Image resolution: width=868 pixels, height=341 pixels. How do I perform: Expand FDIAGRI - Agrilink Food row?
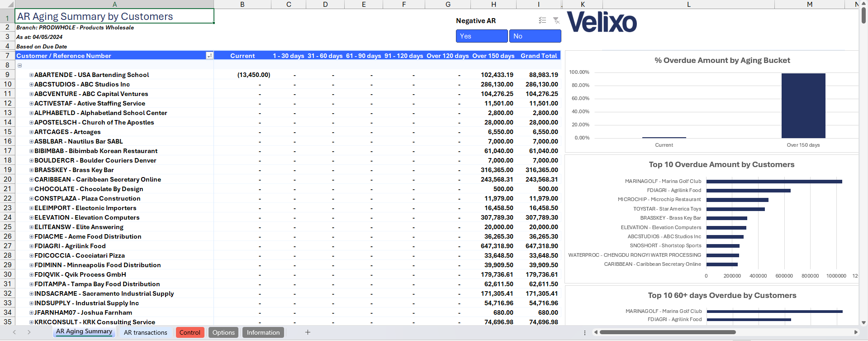32,246
